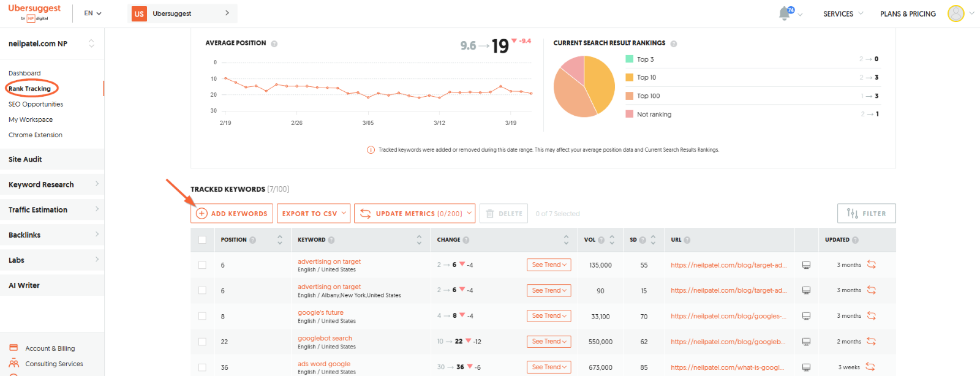The width and height of the screenshot is (980, 376).
Task: Sort table by Keyword column arrows
Action: coord(419,240)
